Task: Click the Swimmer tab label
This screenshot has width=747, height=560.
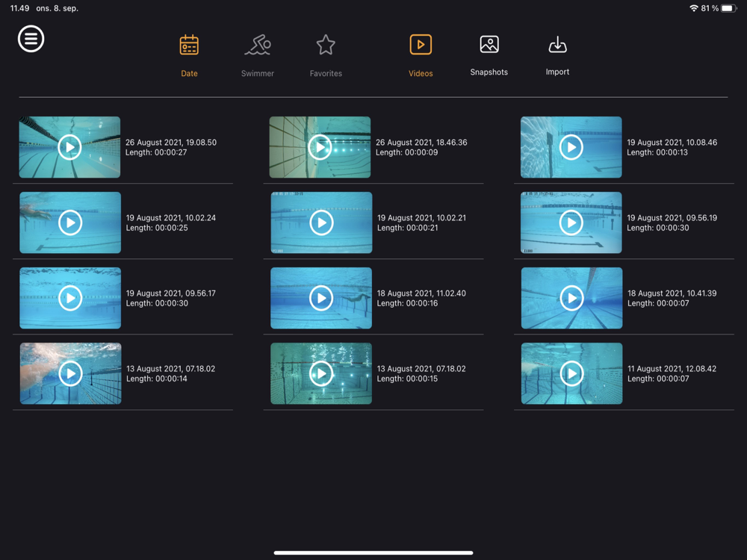Action: pos(257,73)
